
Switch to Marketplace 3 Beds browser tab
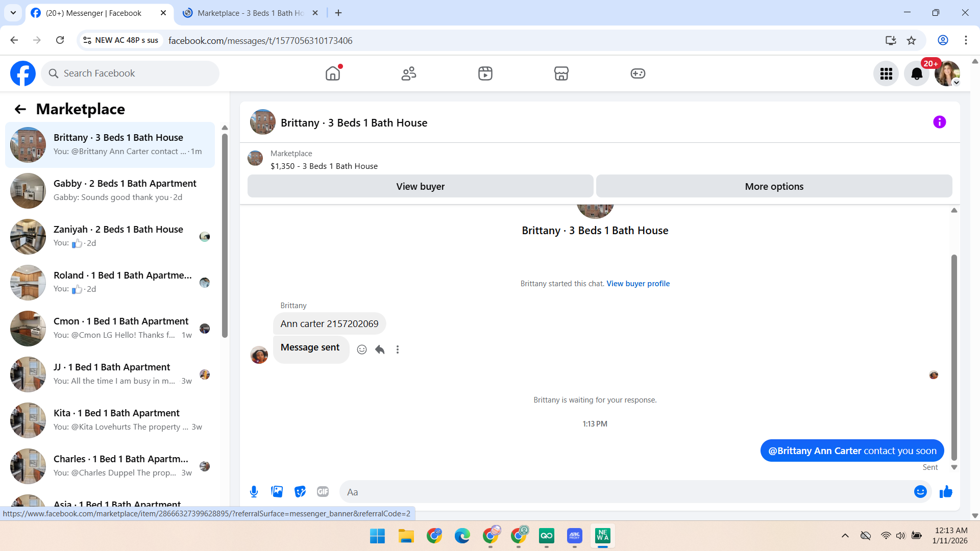click(250, 13)
